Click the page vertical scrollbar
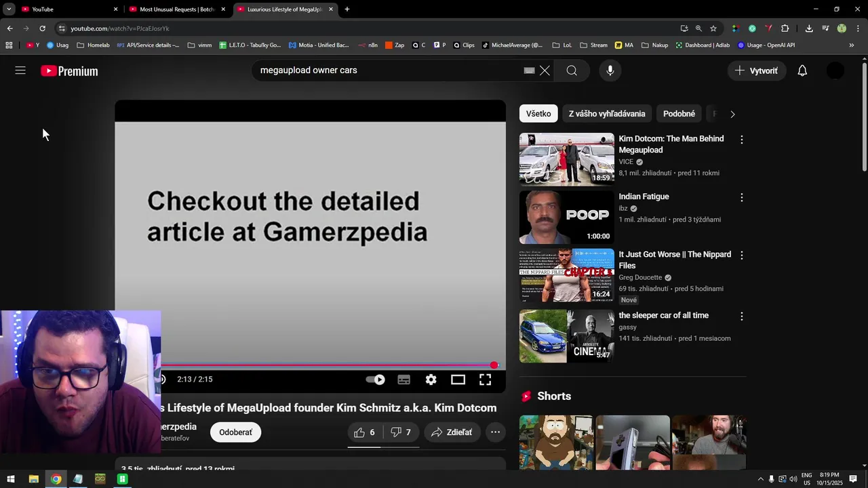The height and width of the screenshot is (488, 868). 864,117
